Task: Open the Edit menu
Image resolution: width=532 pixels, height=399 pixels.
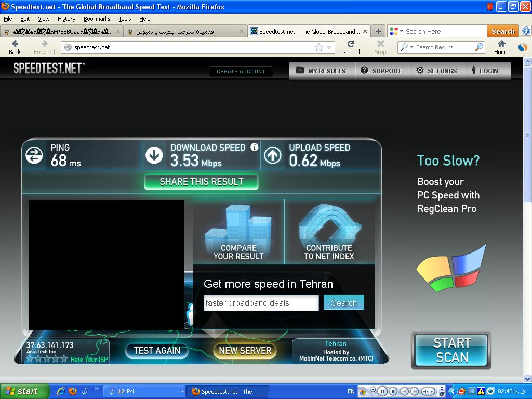Action: pyautogui.click(x=25, y=19)
